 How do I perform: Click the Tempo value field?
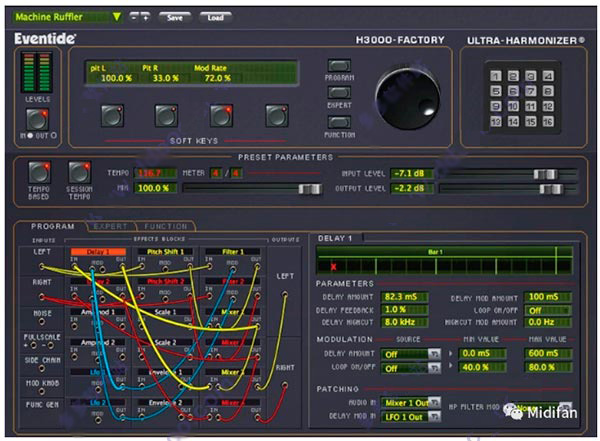[155, 173]
